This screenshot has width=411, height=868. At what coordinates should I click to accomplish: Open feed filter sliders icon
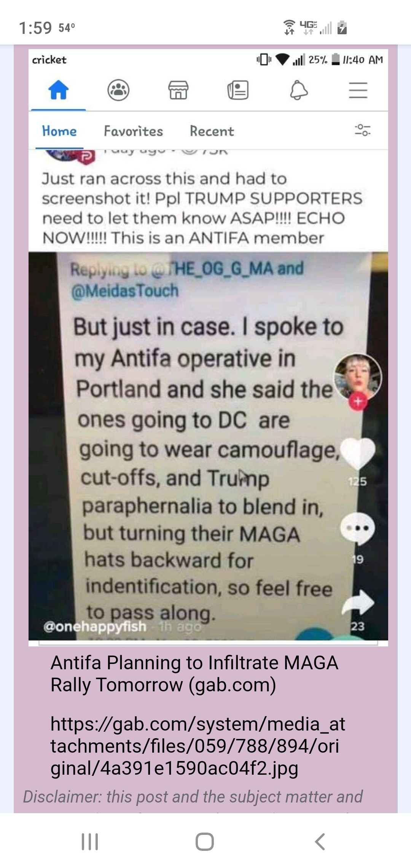coord(362,130)
